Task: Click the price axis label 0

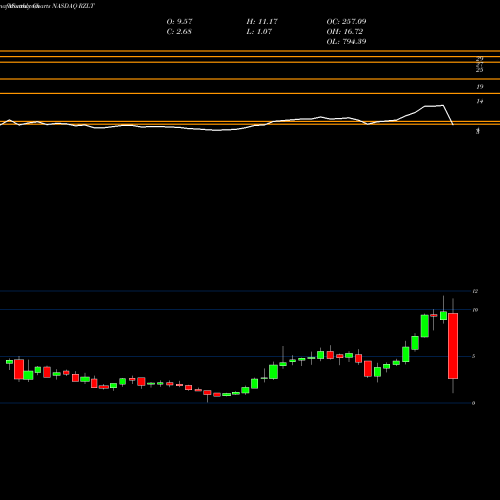Action: [474, 403]
